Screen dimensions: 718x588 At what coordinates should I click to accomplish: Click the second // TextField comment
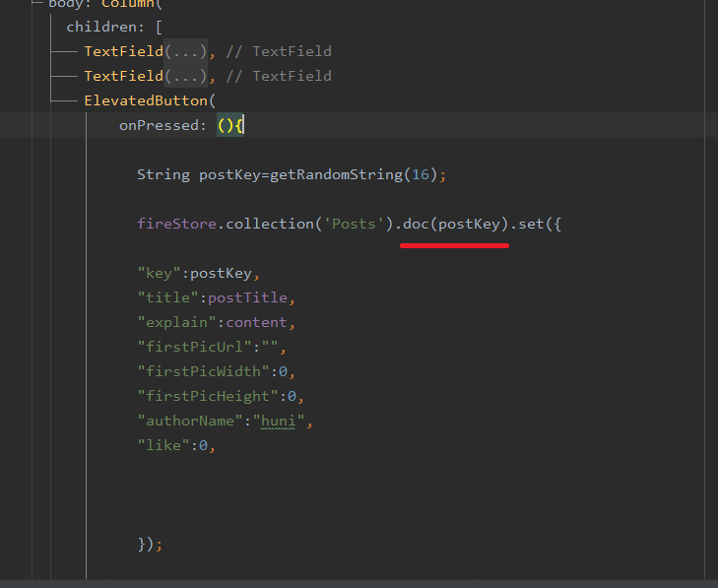pos(279,76)
